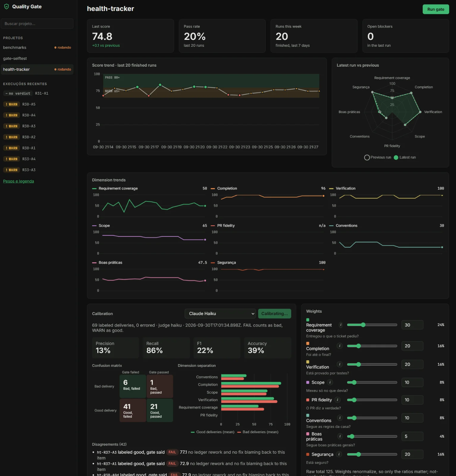Open recent run R30-A5
Viewport: 456px width, 476px height.
tap(37, 104)
